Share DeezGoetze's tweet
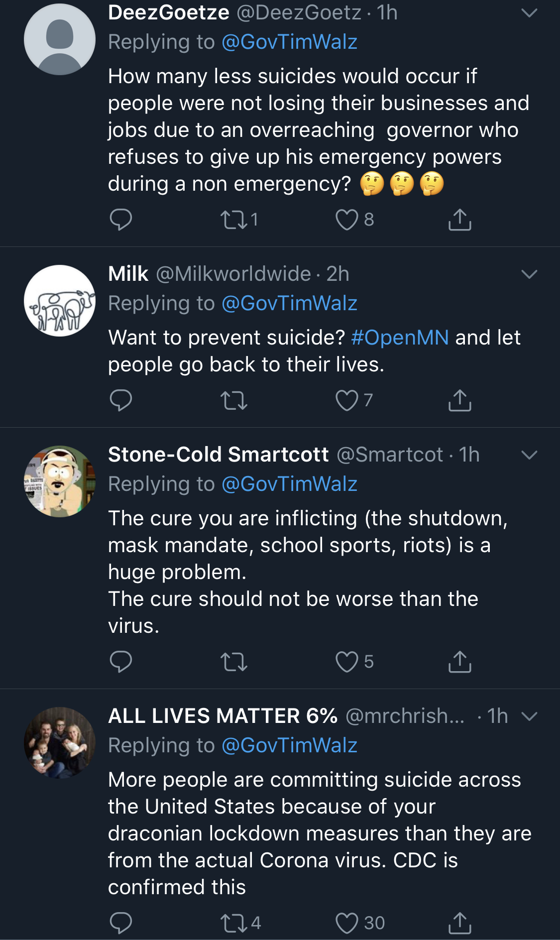560x940 pixels. pyautogui.click(x=460, y=220)
